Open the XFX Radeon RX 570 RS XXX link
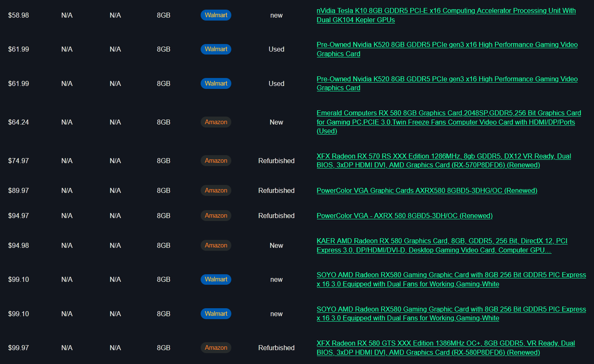This screenshot has height=364, width=594. (x=444, y=161)
